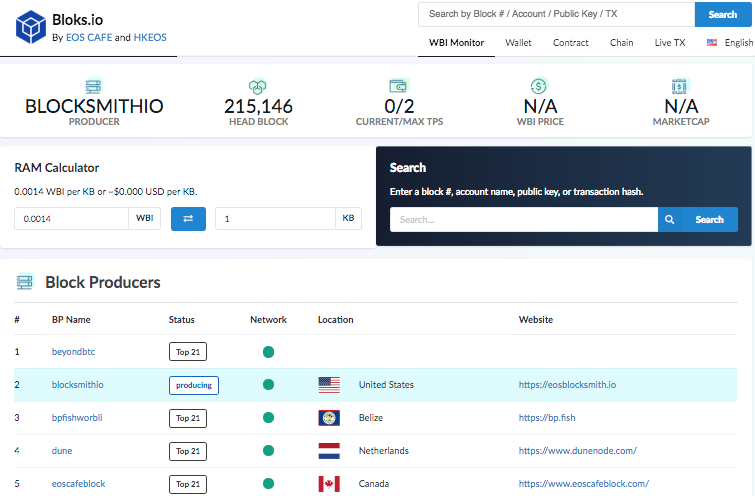Open the blocksmithio producer link
This screenshot has width=755, height=496.
point(78,385)
